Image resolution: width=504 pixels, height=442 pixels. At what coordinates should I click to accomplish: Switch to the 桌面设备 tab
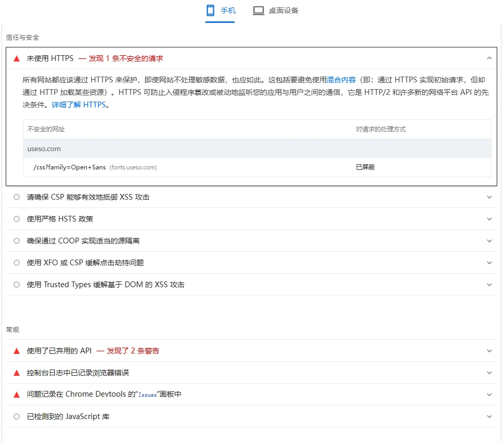pos(283,10)
